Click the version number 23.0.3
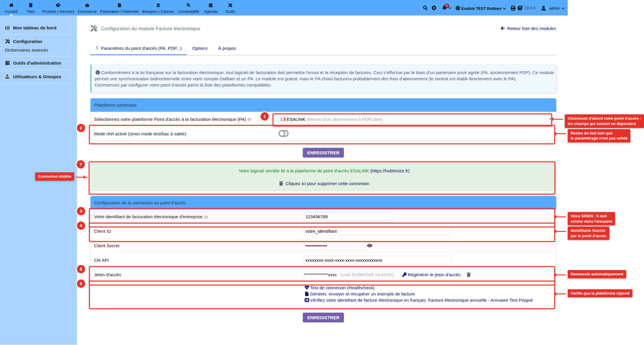The image size is (644, 345). (x=530, y=8)
